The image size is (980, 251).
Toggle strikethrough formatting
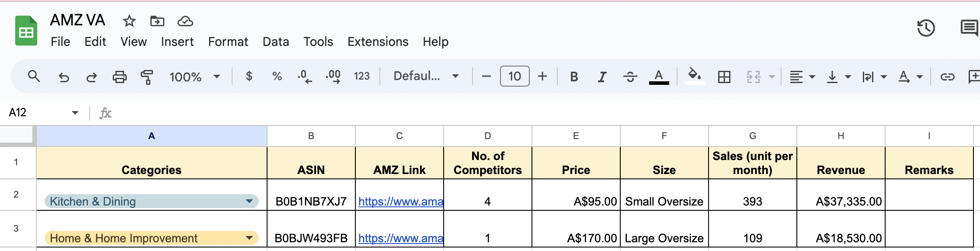coord(630,77)
